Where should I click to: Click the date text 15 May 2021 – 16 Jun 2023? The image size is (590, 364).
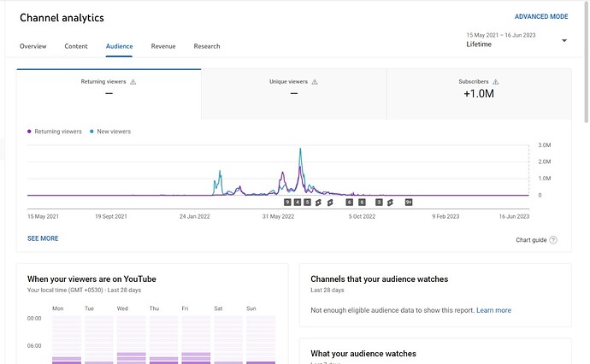pos(501,35)
